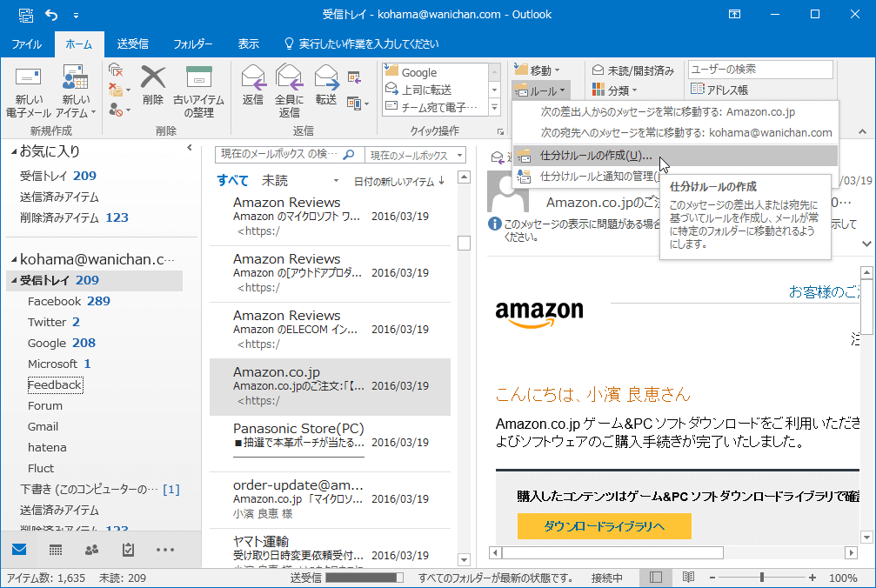The width and height of the screenshot is (876, 588).
Task: Open the clean up old items tool
Action: click(198, 91)
